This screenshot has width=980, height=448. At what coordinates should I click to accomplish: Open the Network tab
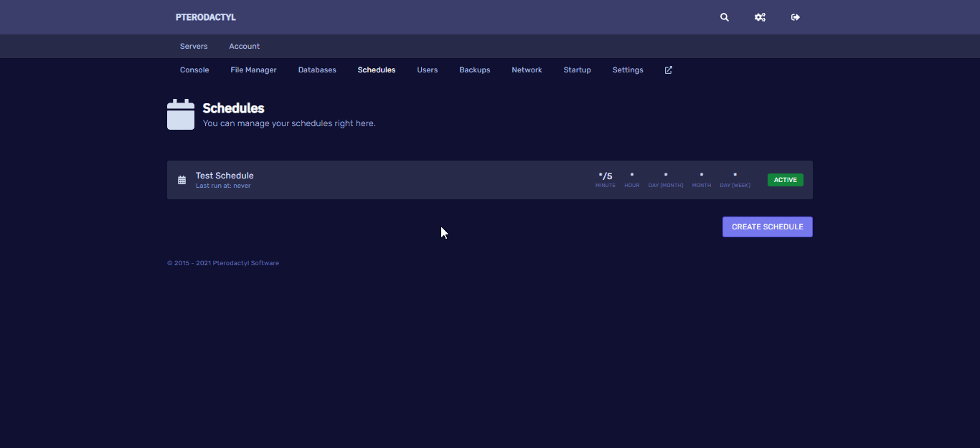(527, 70)
